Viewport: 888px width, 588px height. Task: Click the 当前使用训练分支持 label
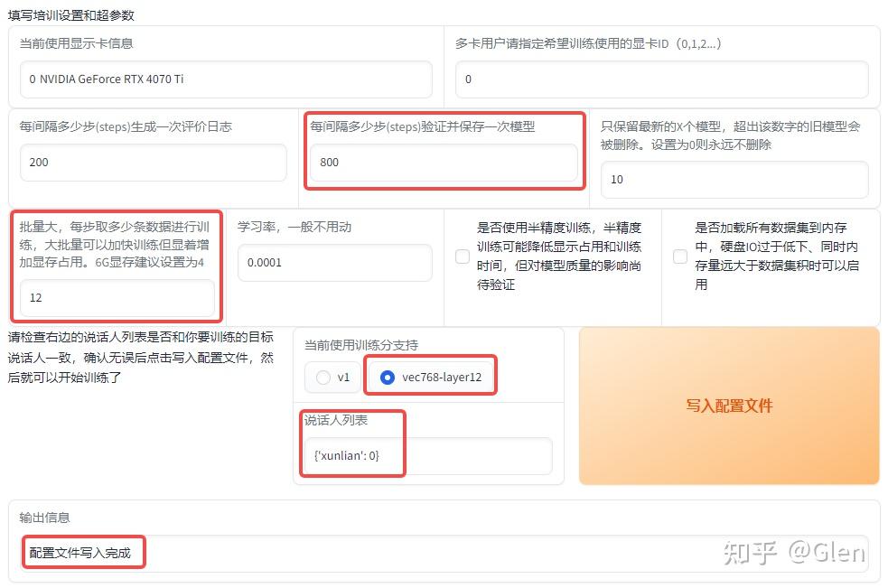point(361,345)
